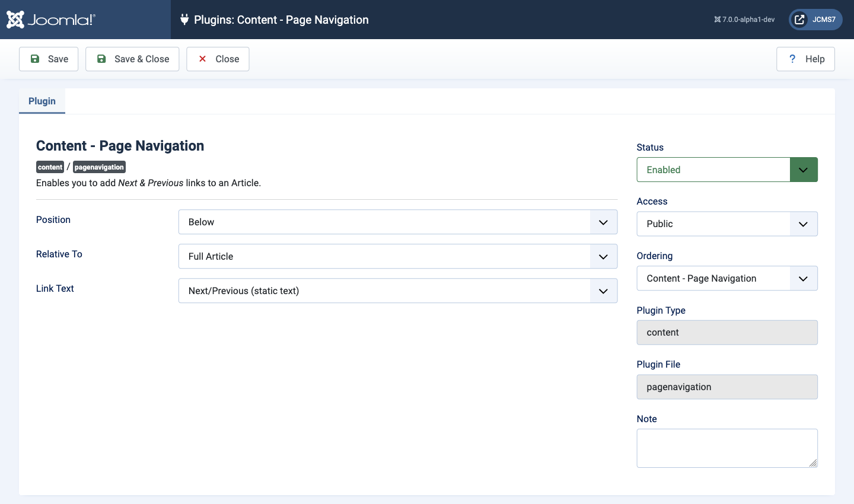Open the Ordering dropdown
The width and height of the screenshot is (854, 504).
coord(727,279)
